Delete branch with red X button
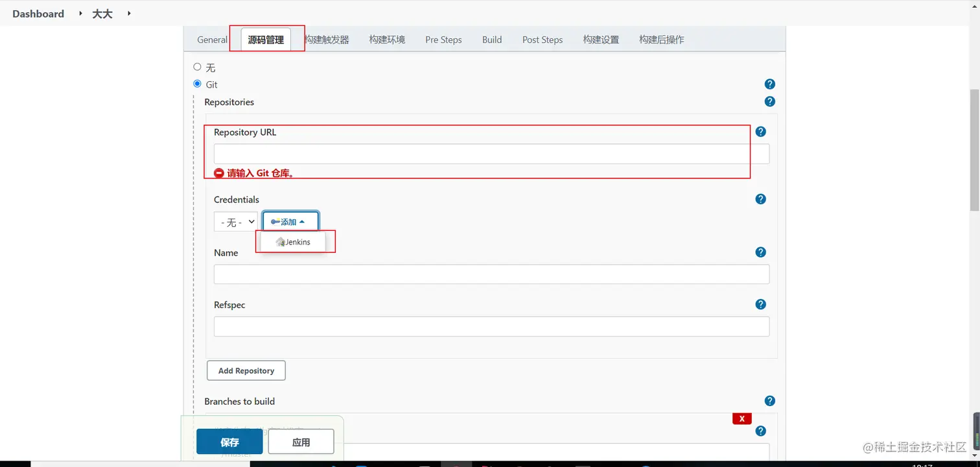The image size is (980, 467). pyautogui.click(x=741, y=418)
